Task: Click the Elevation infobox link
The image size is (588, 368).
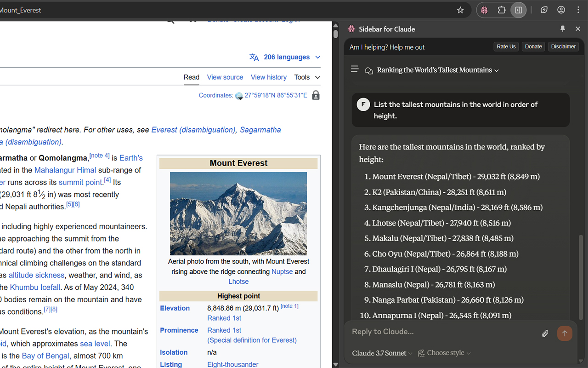Action: tap(175, 308)
